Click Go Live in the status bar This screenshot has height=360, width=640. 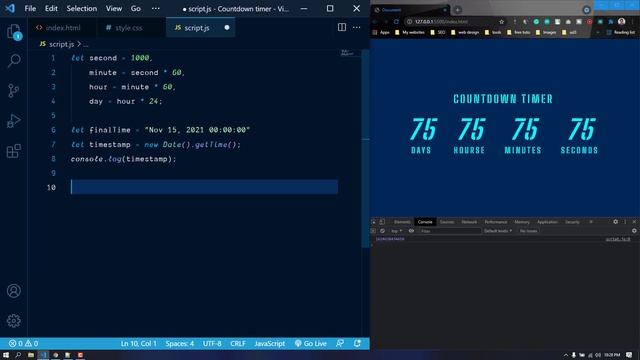tap(311, 344)
